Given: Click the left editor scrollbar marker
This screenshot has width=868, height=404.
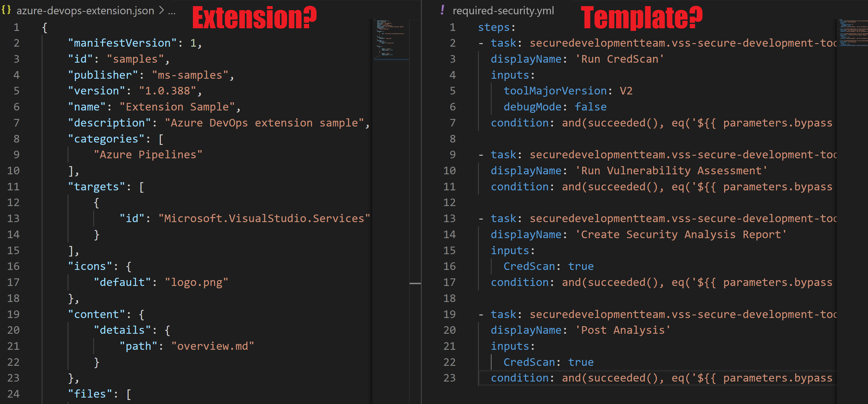Looking at the screenshot, I should coord(415,283).
